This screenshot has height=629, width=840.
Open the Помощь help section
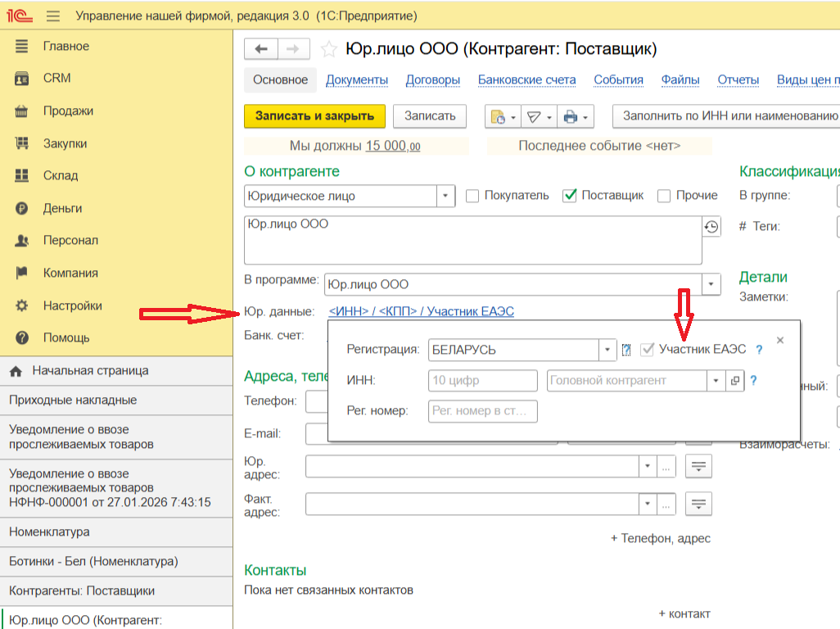pos(66,338)
